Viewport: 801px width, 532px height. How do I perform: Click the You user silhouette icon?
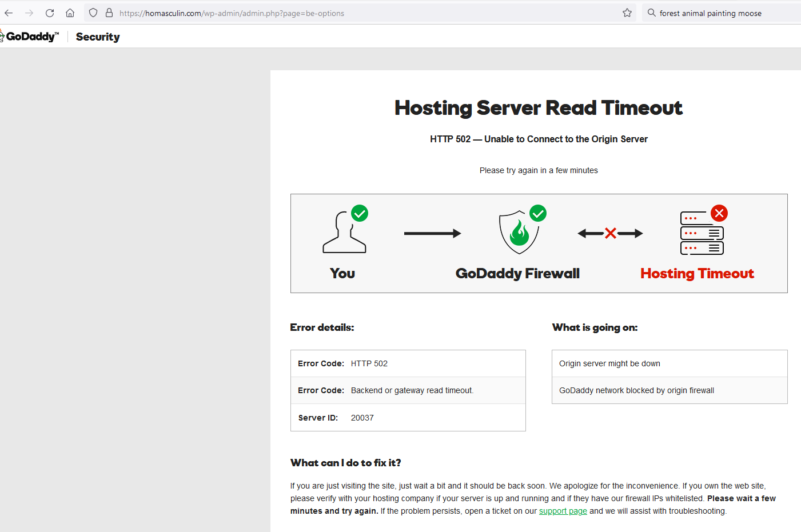click(344, 232)
